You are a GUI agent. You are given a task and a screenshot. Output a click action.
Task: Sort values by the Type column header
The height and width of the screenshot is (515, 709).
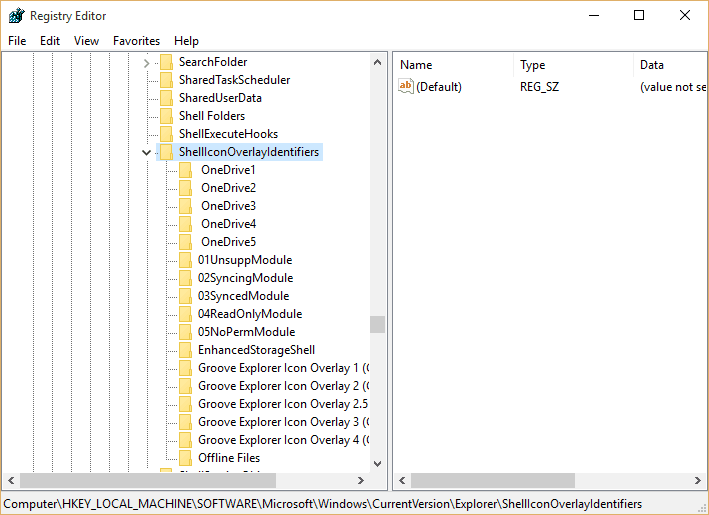tap(573, 65)
